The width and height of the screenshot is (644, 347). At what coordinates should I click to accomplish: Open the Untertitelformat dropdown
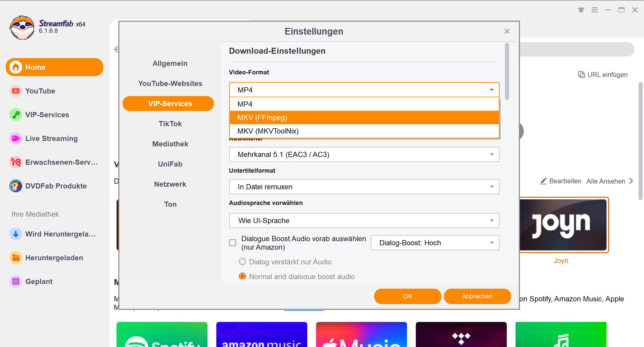[365, 187]
